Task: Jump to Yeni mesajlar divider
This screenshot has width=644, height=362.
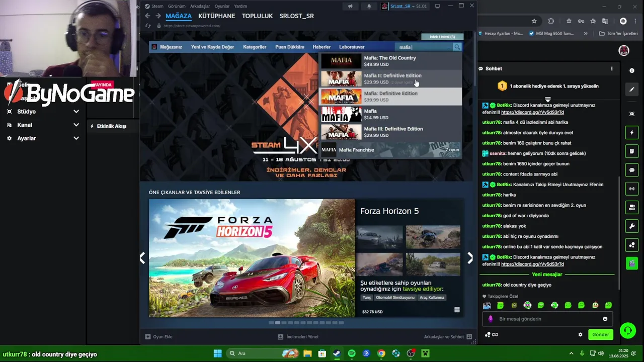Action: [x=547, y=275]
